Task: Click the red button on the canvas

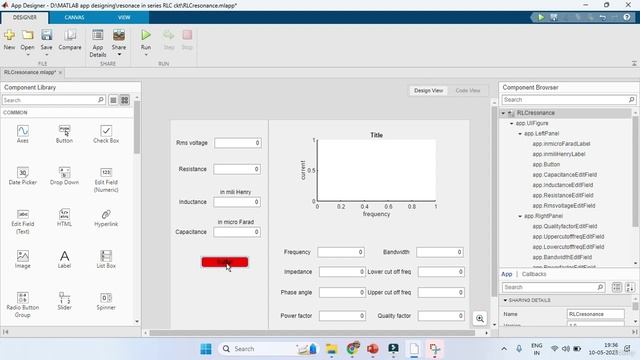Action: pos(224,262)
